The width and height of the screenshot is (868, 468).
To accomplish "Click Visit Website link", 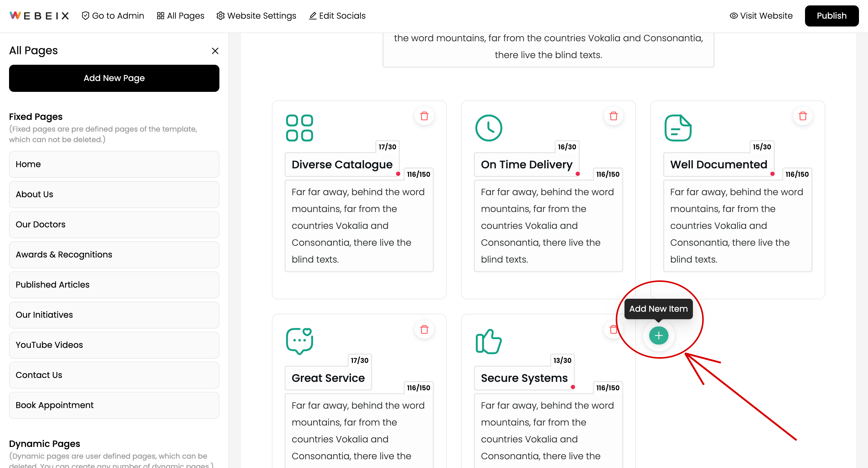I will pos(761,16).
